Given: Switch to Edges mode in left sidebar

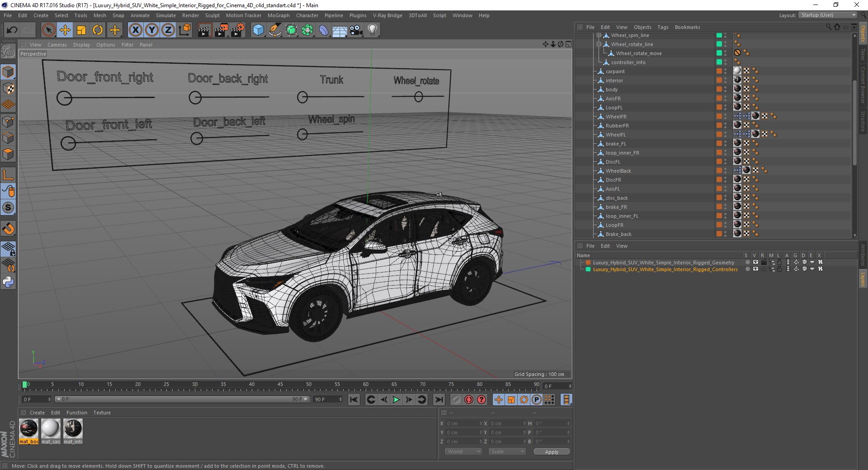Looking at the screenshot, I should 8,138.
